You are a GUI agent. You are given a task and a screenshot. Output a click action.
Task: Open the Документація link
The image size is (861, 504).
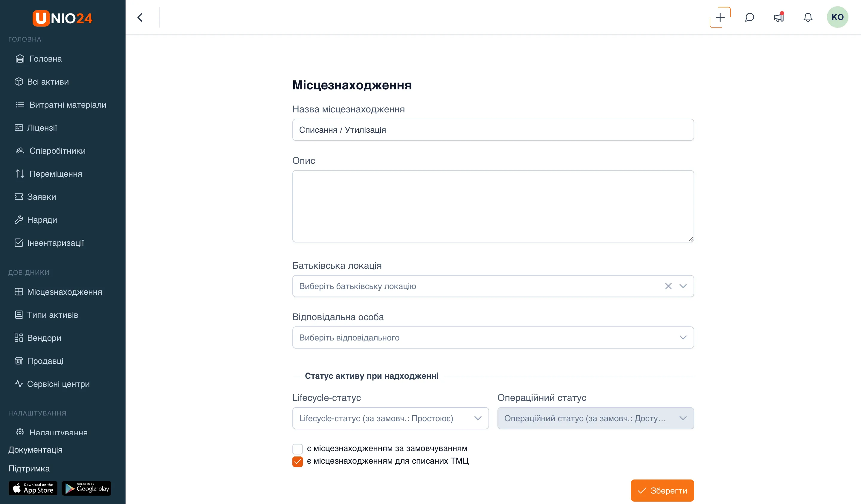35,450
